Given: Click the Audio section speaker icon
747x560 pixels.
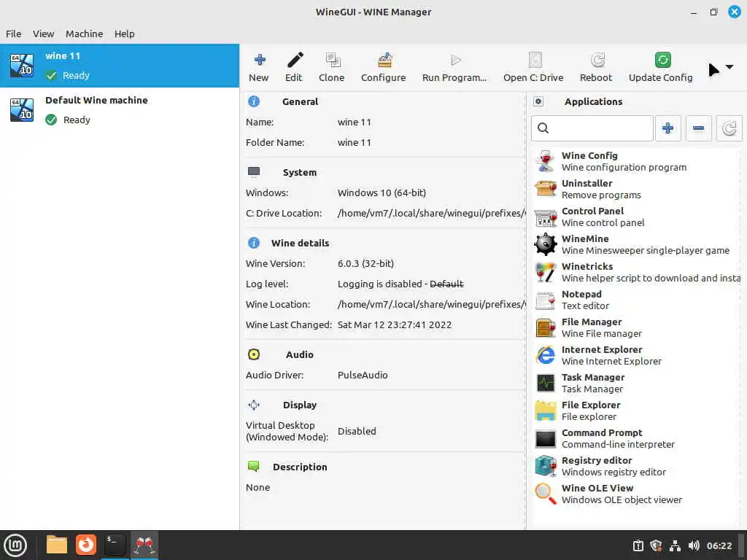Looking at the screenshot, I should point(254,354).
